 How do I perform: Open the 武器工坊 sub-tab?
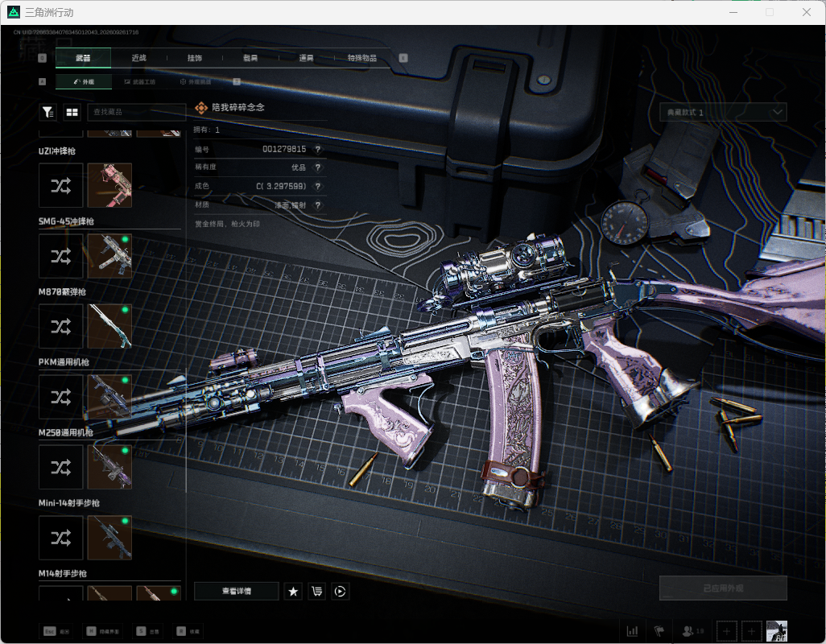140,81
